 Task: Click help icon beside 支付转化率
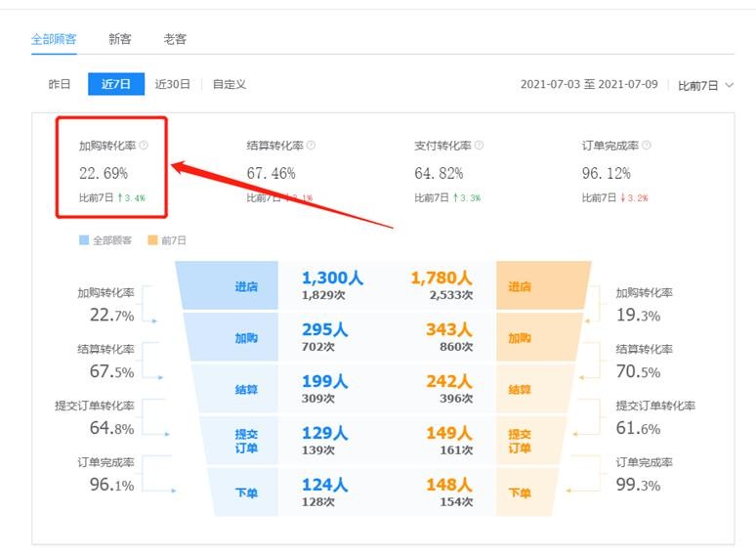pos(479,146)
